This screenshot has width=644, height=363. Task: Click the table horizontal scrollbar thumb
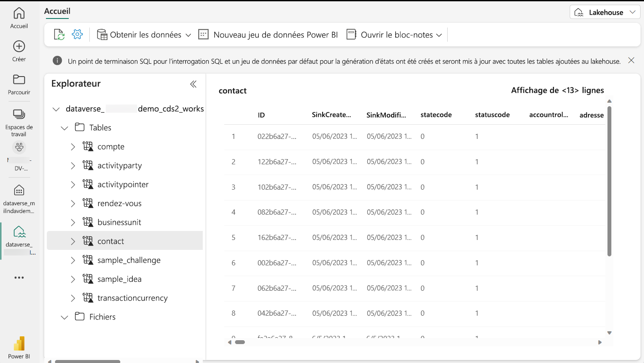(240, 342)
